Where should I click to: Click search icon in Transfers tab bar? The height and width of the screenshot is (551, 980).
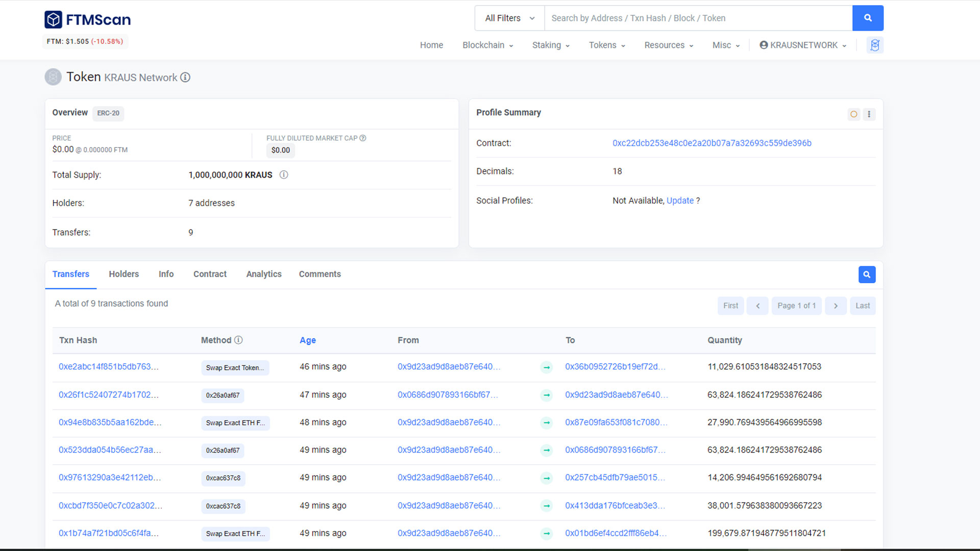click(x=867, y=274)
